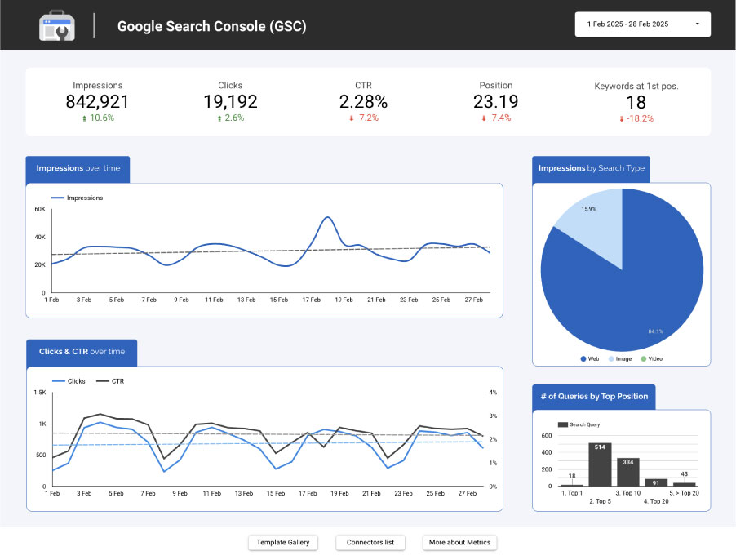Click the 18 Keywords at 1st pos. value
The image size is (736, 560).
[x=636, y=102]
